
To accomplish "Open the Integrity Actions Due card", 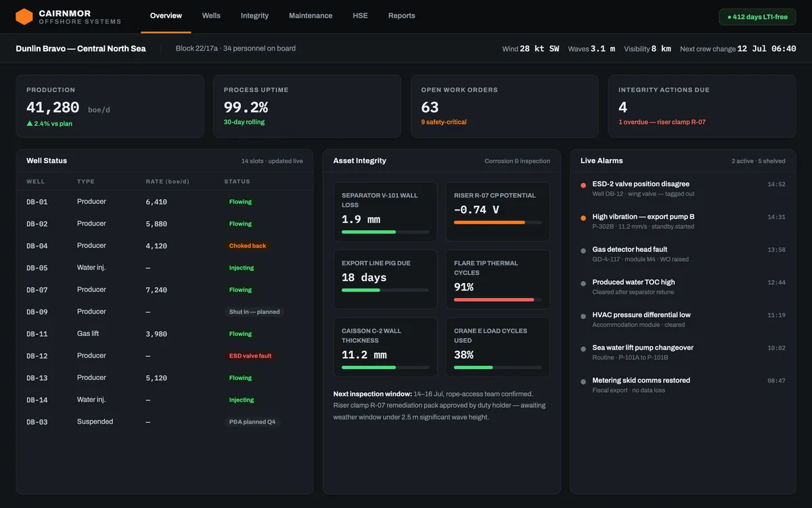I will 702,106.
